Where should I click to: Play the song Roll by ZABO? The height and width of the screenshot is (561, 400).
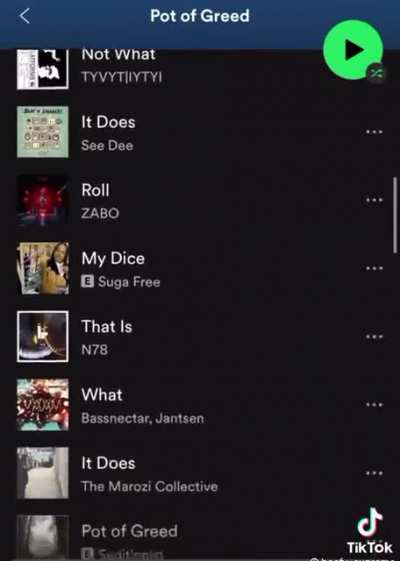(200, 200)
